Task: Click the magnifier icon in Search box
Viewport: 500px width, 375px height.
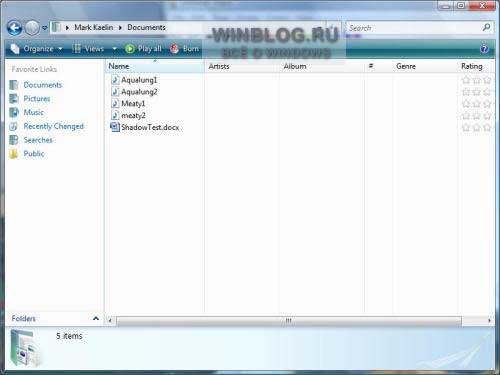Action: [486, 27]
